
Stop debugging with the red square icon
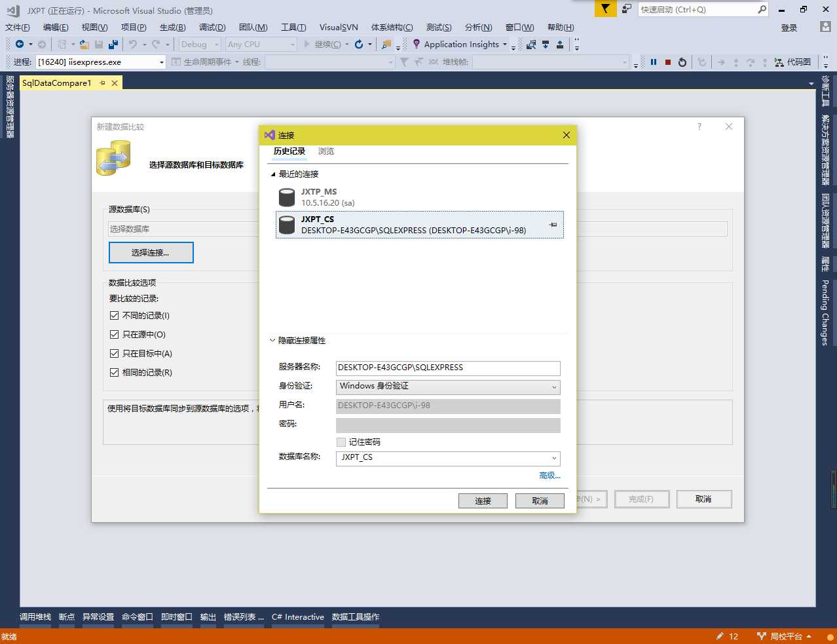[668, 62]
